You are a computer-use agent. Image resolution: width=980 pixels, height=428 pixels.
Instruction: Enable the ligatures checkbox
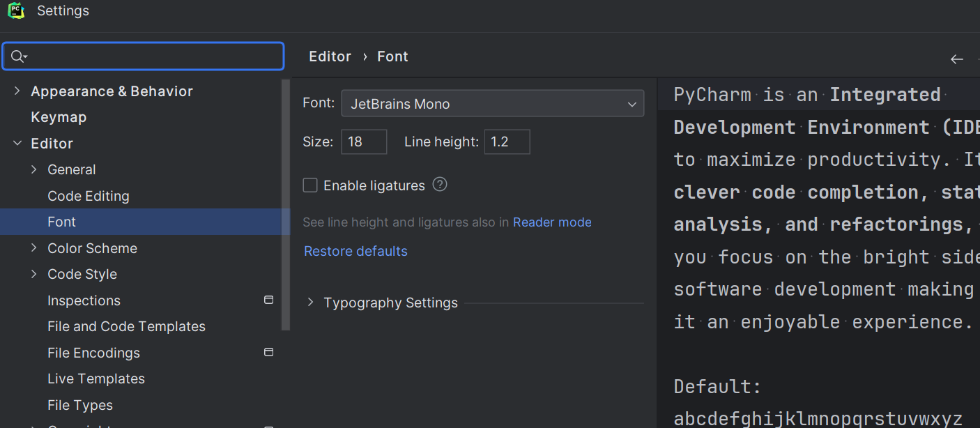(310, 185)
